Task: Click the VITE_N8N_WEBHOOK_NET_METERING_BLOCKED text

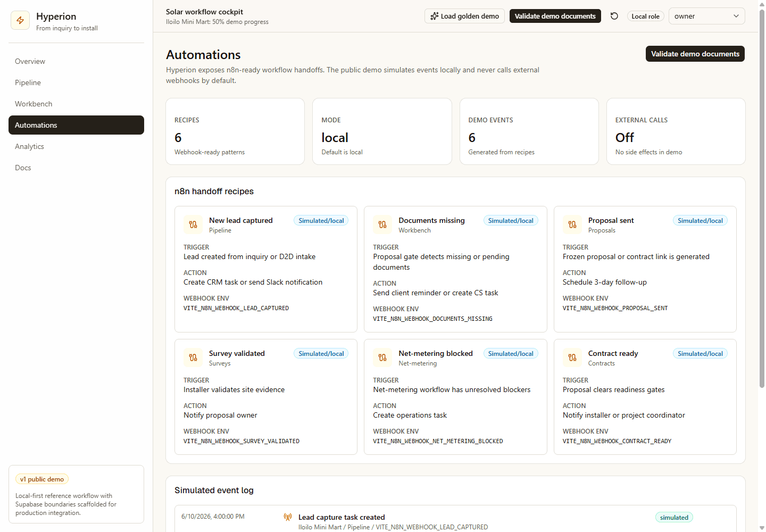Action: point(438,441)
